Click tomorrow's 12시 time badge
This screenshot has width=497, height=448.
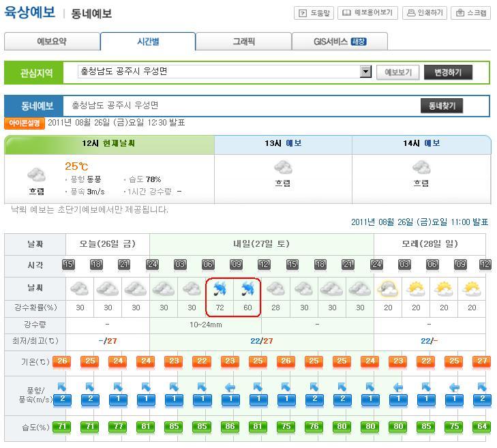click(264, 265)
